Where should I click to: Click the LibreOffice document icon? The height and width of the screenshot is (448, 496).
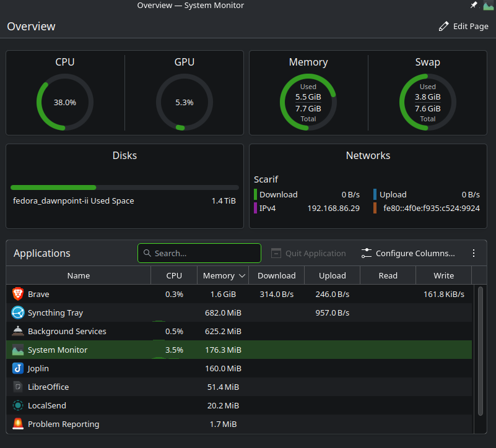18,387
